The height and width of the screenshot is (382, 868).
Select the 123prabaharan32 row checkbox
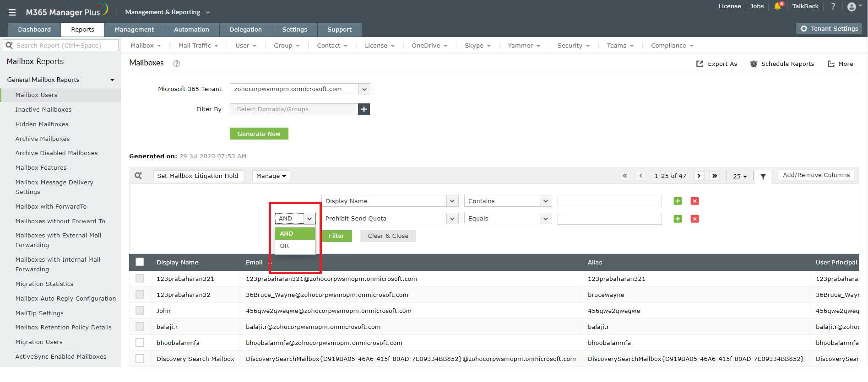click(140, 295)
